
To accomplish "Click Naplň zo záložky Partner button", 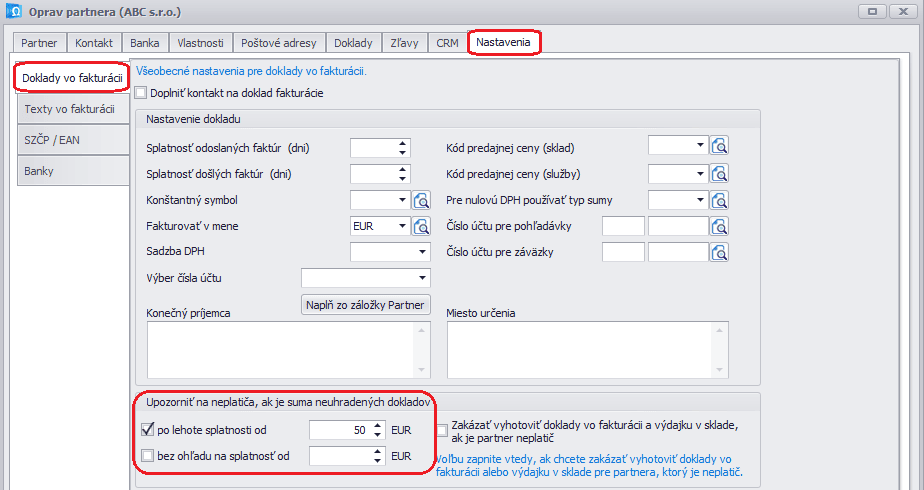I will 365,305.
